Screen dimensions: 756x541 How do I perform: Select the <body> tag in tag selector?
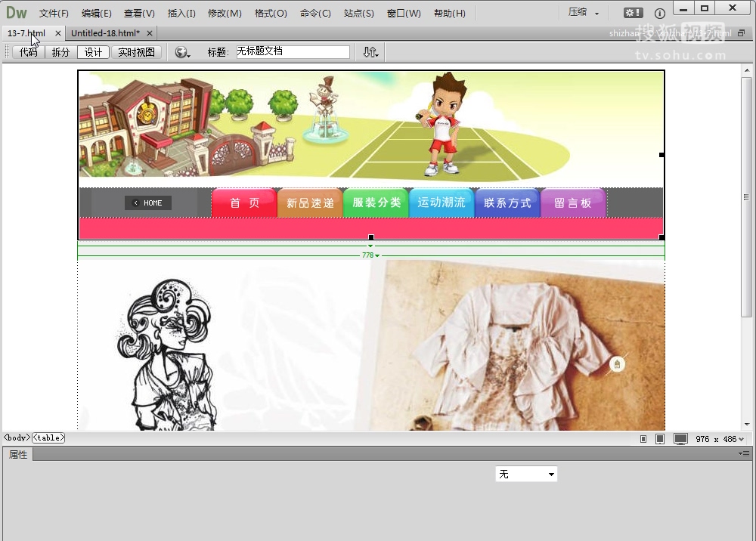17,438
